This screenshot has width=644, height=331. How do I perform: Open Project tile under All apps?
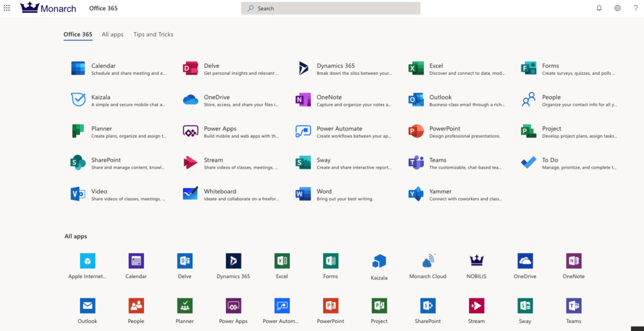[379, 311]
